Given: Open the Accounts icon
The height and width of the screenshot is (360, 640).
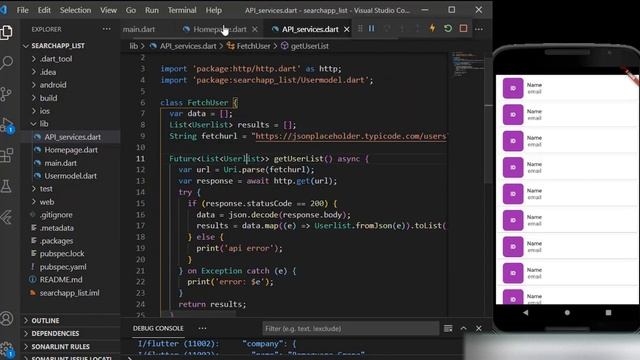Looking at the screenshot, I should point(7,318).
